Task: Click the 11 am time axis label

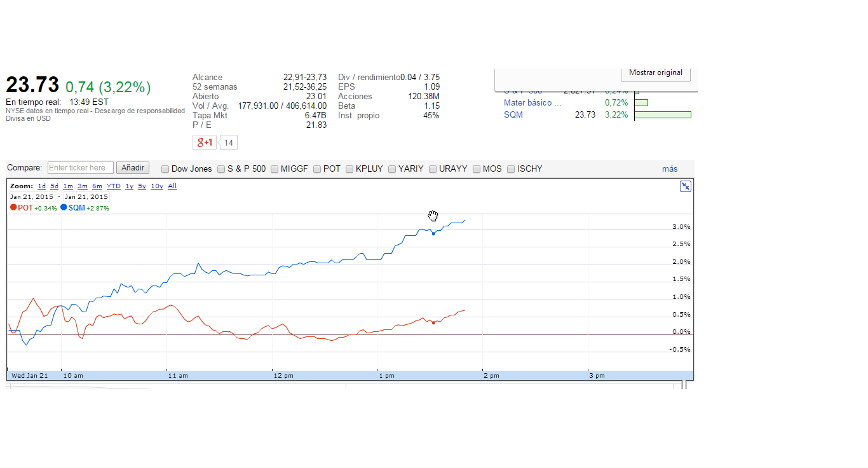Action: click(179, 376)
